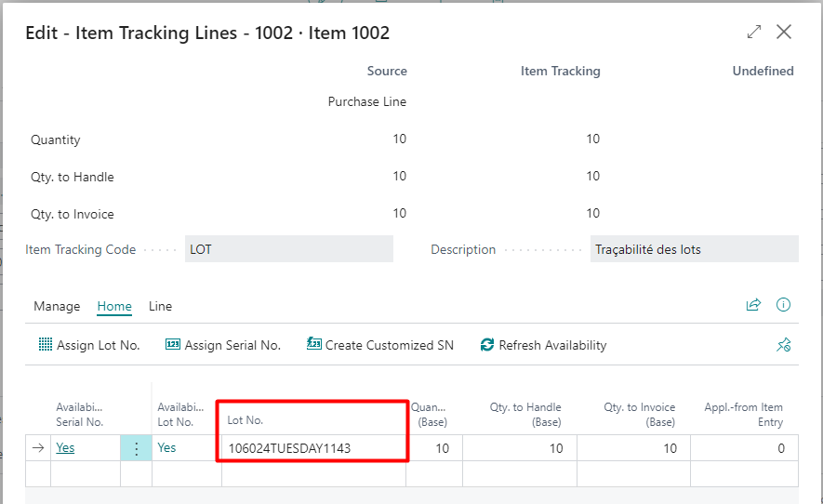The width and height of the screenshot is (823, 504).
Task: Click the Item Tracking Code field LOT
Action: (x=288, y=249)
